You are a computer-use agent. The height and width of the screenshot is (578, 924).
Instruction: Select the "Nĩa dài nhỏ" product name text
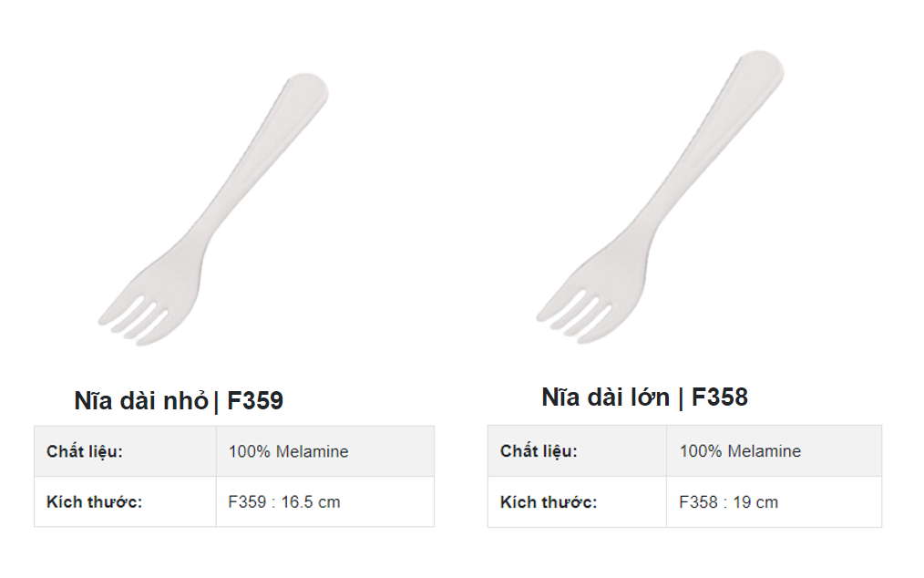pos(141,401)
